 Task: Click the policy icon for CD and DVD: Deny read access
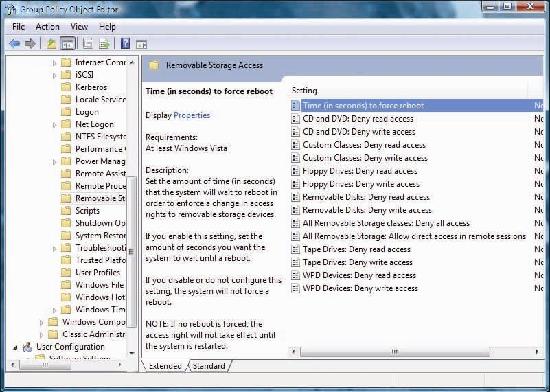click(x=295, y=119)
